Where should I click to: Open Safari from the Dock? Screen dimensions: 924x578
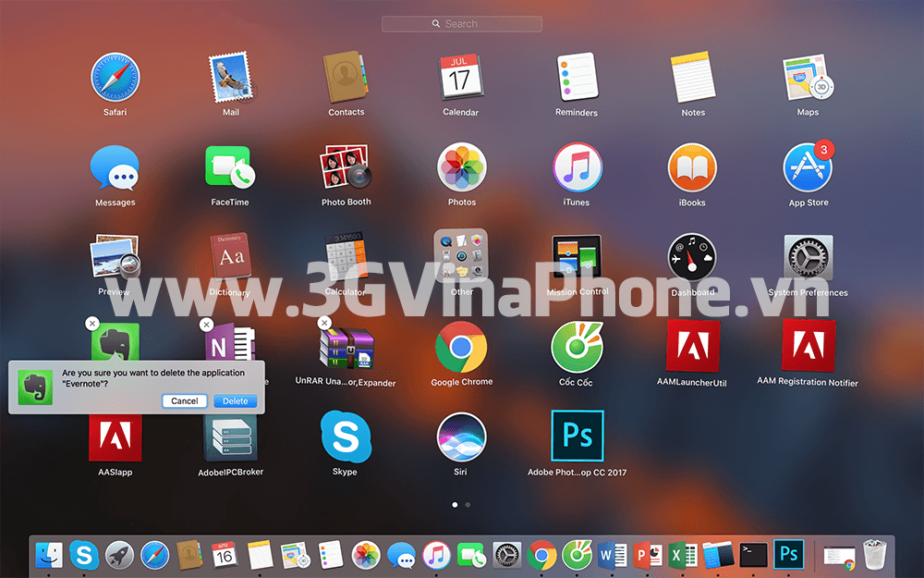click(155, 555)
